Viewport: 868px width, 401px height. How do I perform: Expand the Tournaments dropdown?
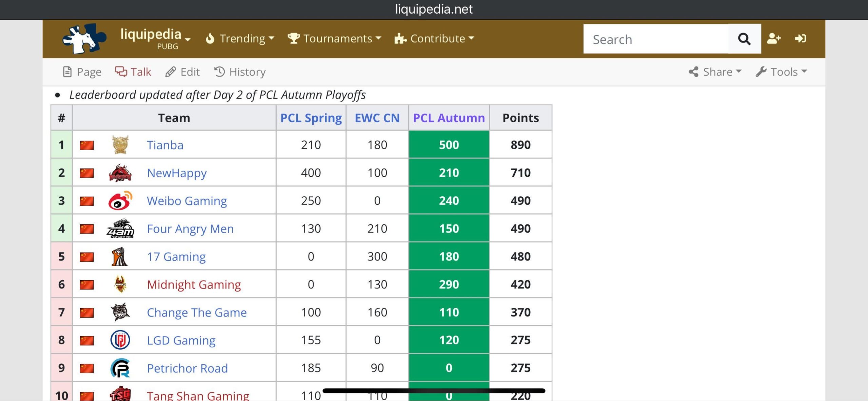click(x=334, y=38)
